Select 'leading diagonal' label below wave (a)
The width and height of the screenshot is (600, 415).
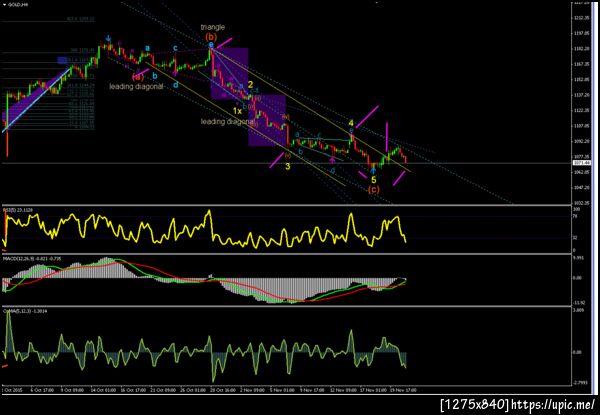tap(136, 86)
